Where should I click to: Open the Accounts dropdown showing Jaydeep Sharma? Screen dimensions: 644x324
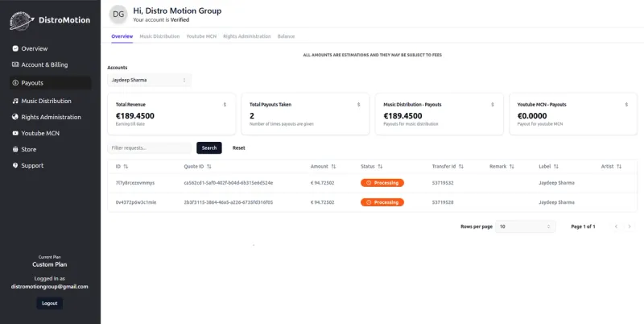coord(149,80)
